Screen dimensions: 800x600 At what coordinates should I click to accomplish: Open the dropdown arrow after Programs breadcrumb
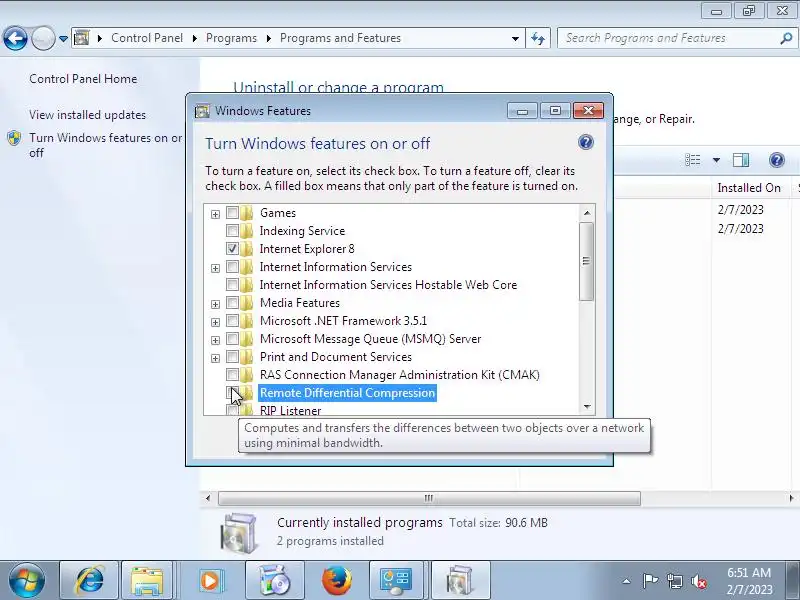268,38
